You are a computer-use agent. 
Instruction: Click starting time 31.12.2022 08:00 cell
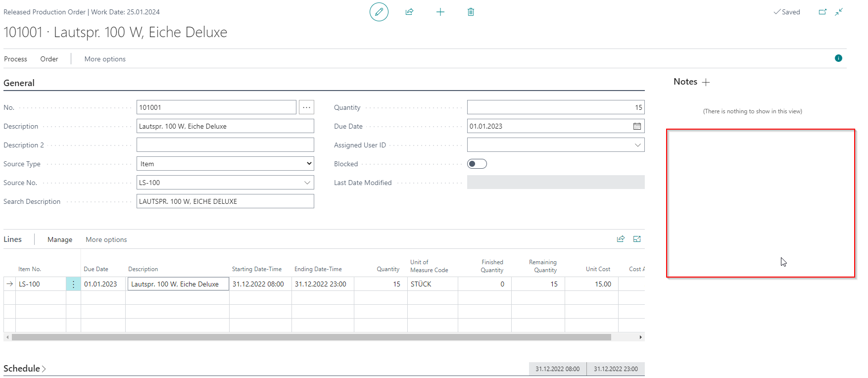point(260,284)
